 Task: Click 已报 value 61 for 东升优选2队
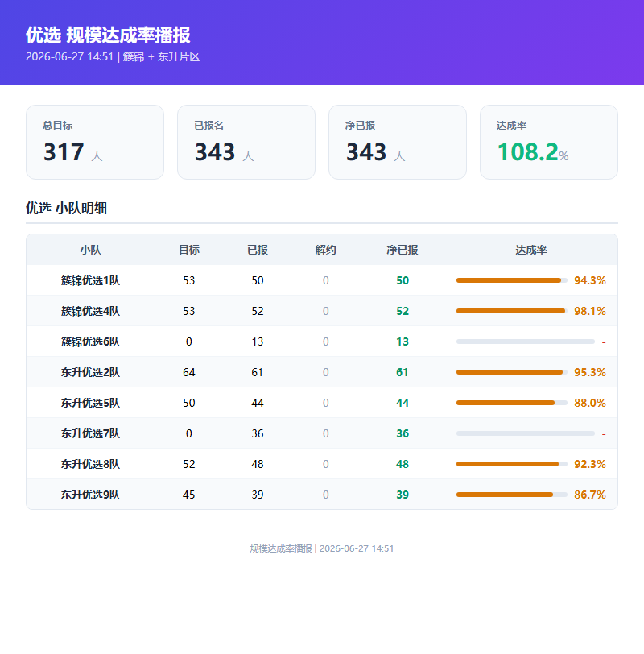[x=257, y=372]
